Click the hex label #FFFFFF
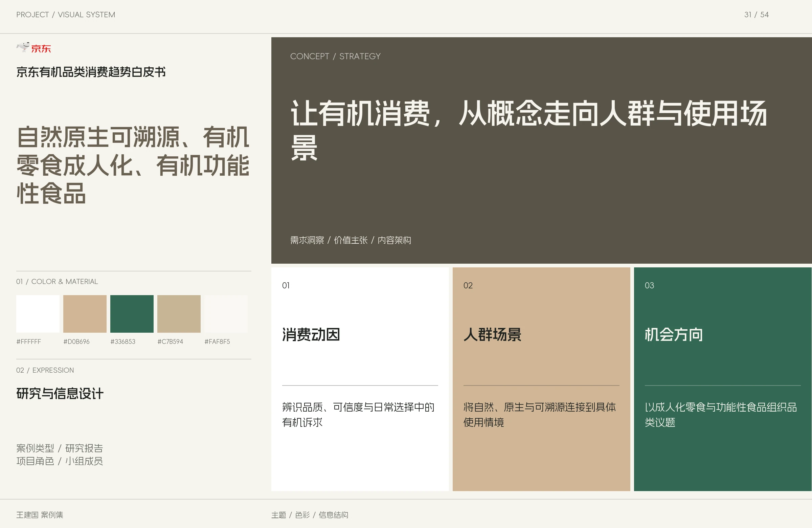Viewport: 812px width, 528px height. coord(29,342)
